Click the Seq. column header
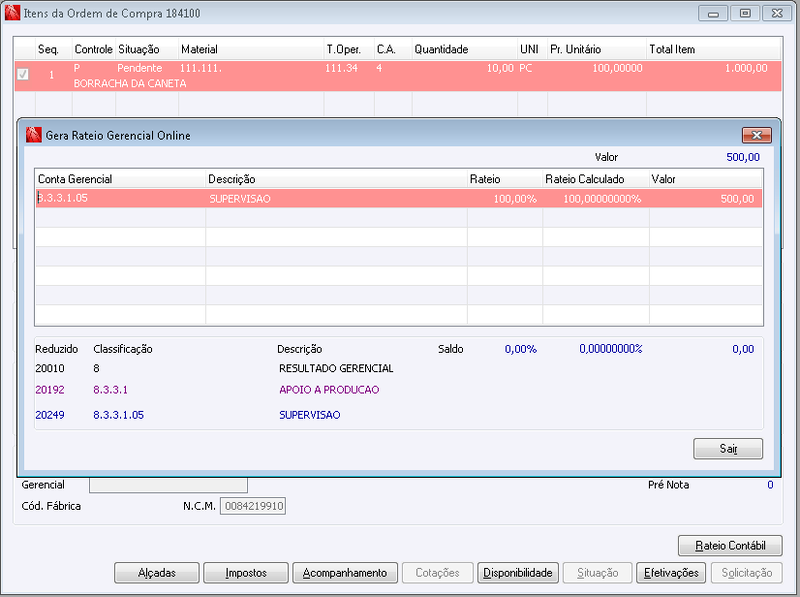This screenshot has height=597, width=800. point(54,49)
